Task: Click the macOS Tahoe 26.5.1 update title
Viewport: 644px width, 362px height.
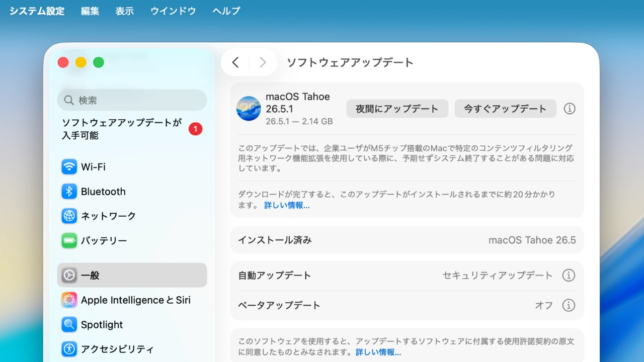Action: tap(298, 103)
